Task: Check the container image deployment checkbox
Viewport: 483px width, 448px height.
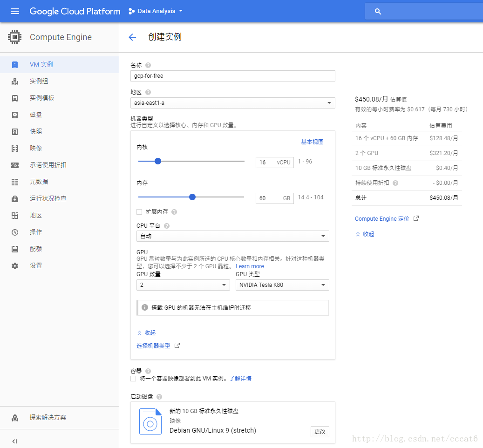Action: (133, 379)
